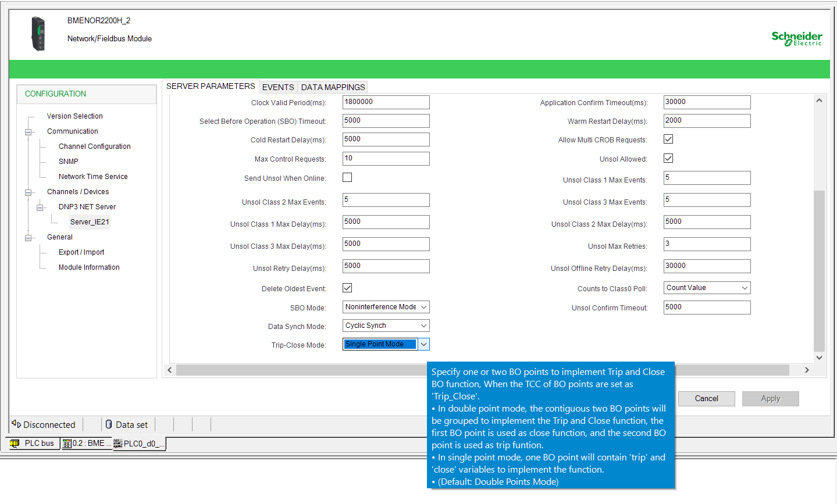Click the Cold Restart Delay input field
This screenshot has height=504, width=837.
[386, 140]
